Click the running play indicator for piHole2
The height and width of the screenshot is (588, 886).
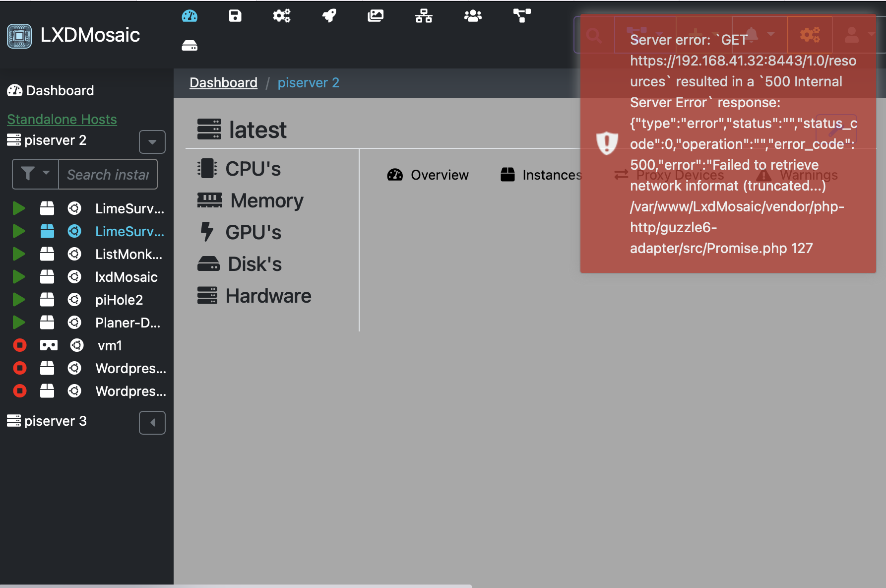pos(18,299)
